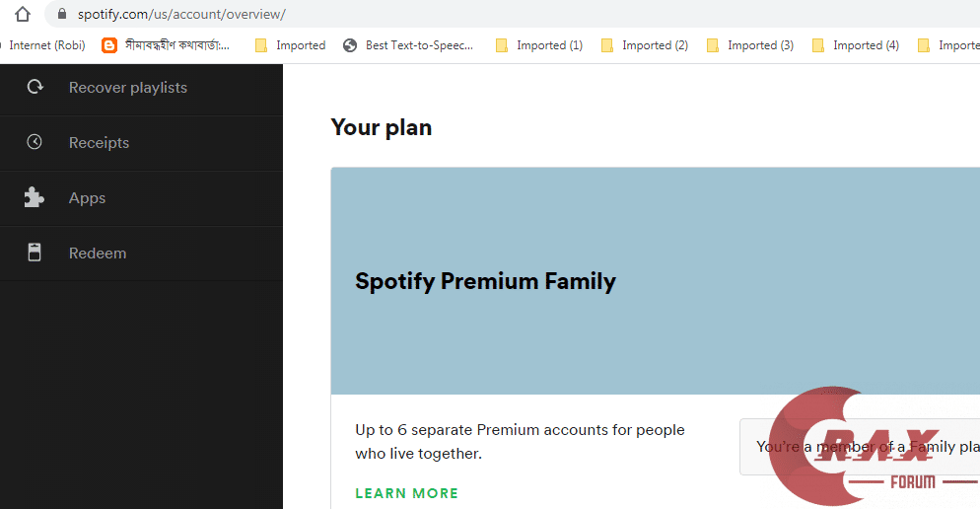Click the browser home icon
This screenshot has width=980, height=509.
click(23, 14)
